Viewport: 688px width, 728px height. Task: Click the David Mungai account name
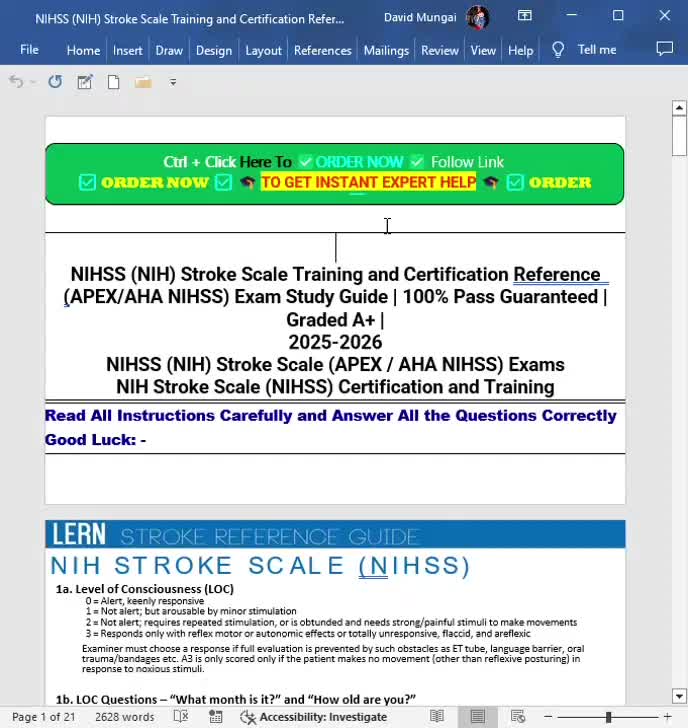coord(420,18)
